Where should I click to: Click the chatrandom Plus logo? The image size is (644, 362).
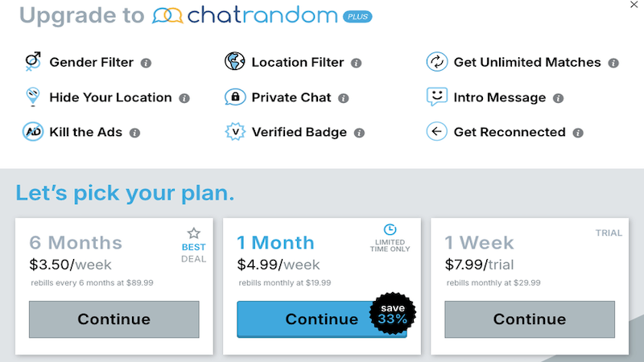tap(256, 16)
